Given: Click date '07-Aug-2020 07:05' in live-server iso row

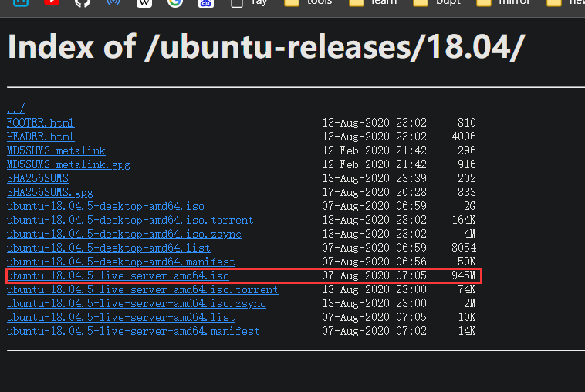Looking at the screenshot, I should [374, 275].
